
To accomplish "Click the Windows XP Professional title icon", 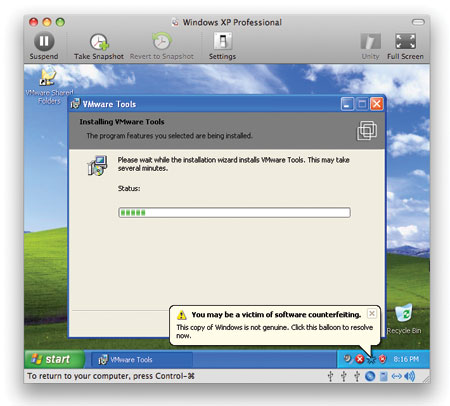I will 175,22.
